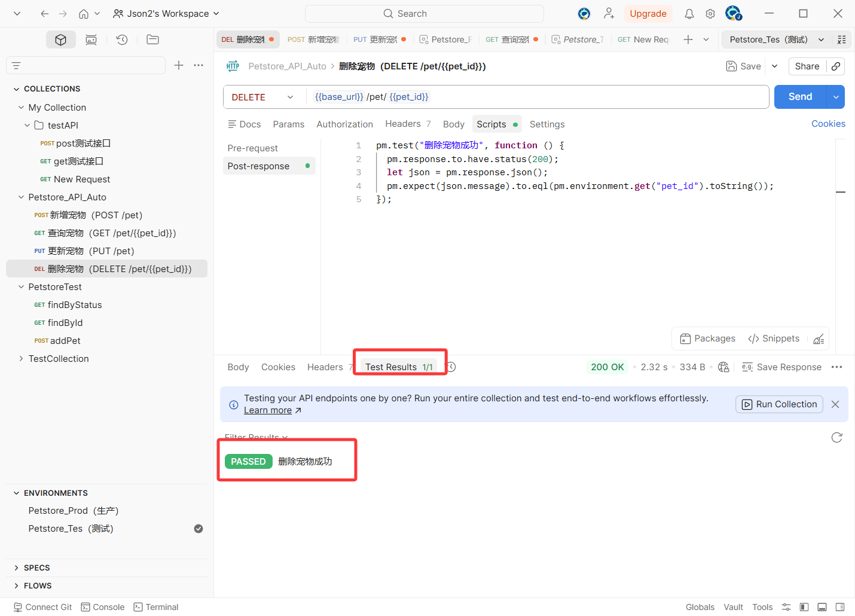Open the Postbot icon in header

point(584,13)
